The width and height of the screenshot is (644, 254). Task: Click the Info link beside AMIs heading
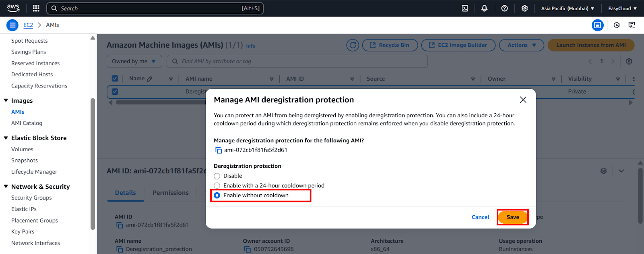click(251, 46)
